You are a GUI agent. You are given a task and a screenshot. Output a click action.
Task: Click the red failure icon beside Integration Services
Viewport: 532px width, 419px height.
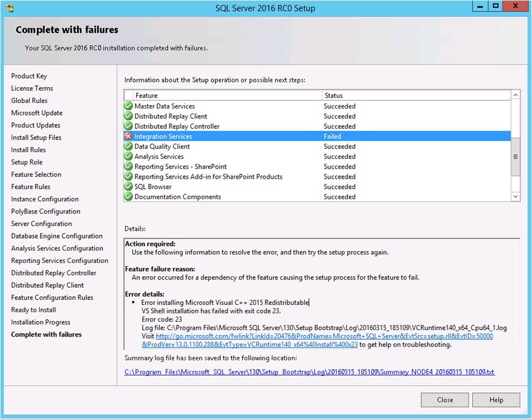[128, 136]
